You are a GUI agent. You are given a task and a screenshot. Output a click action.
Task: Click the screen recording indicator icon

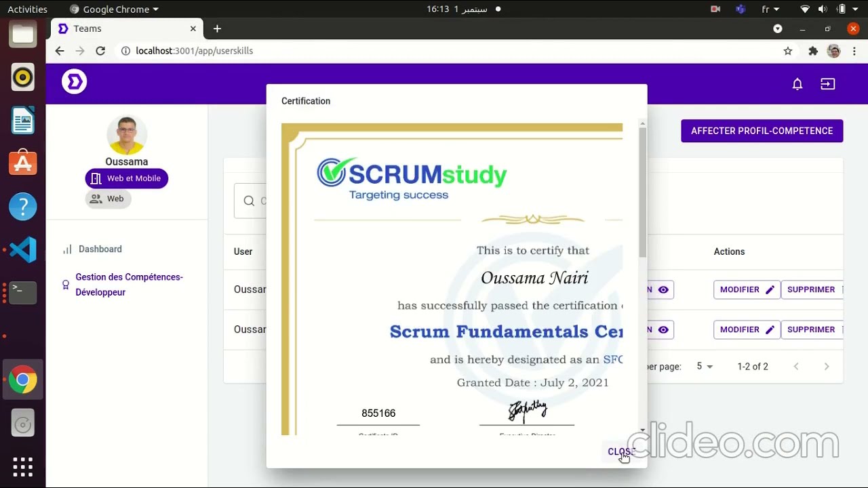715,9
